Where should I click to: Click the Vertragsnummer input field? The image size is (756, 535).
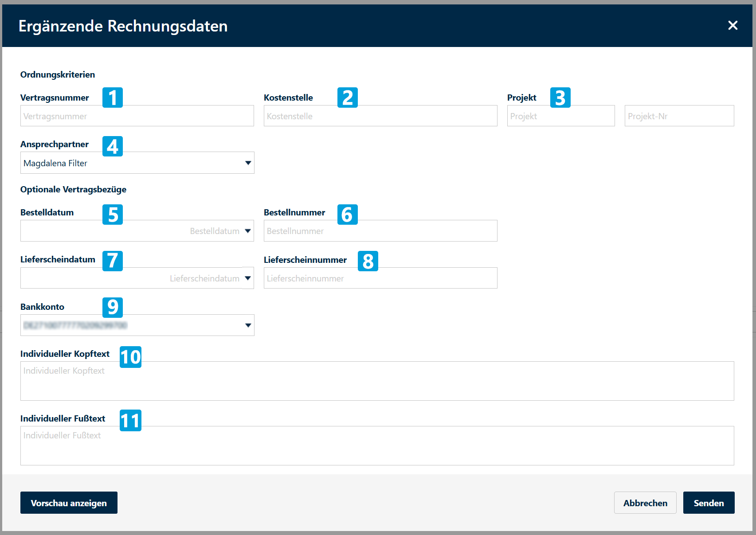tap(137, 116)
